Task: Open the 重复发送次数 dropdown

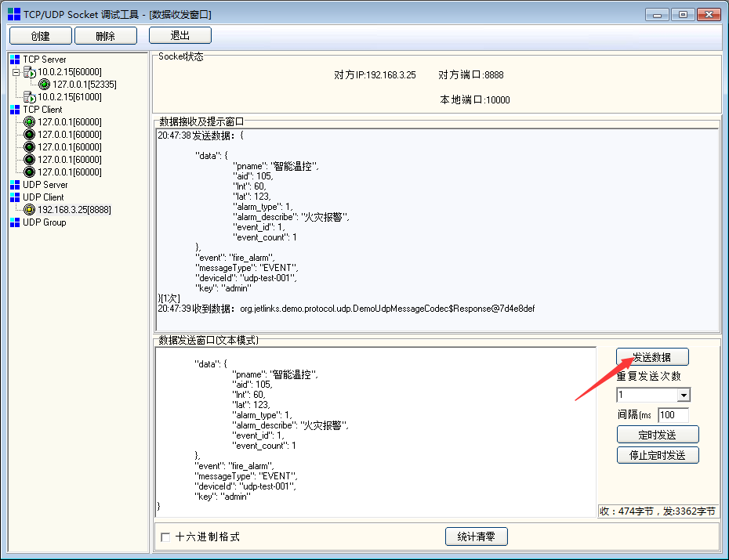Action: tap(683, 396)
